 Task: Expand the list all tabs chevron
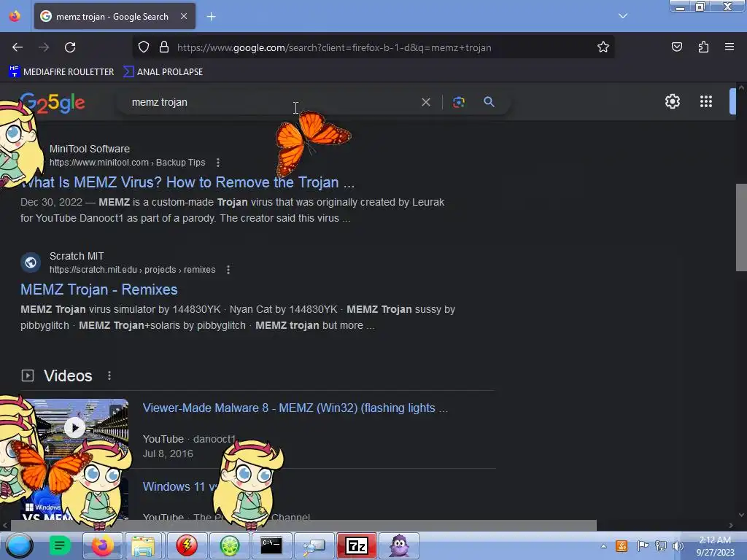(623, 16)
